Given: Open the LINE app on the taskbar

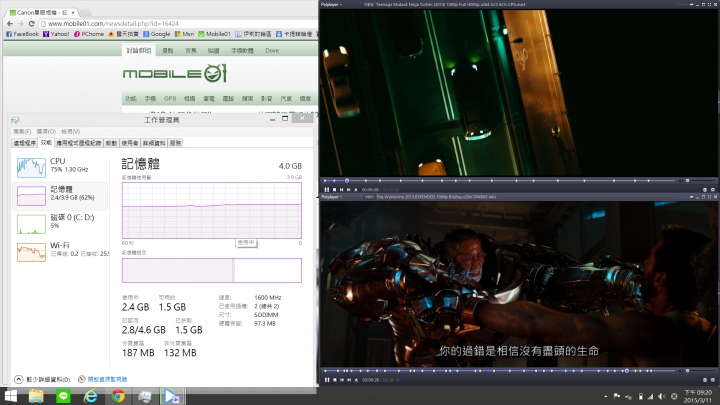Looking at the screenshot, I should point(63,396).
